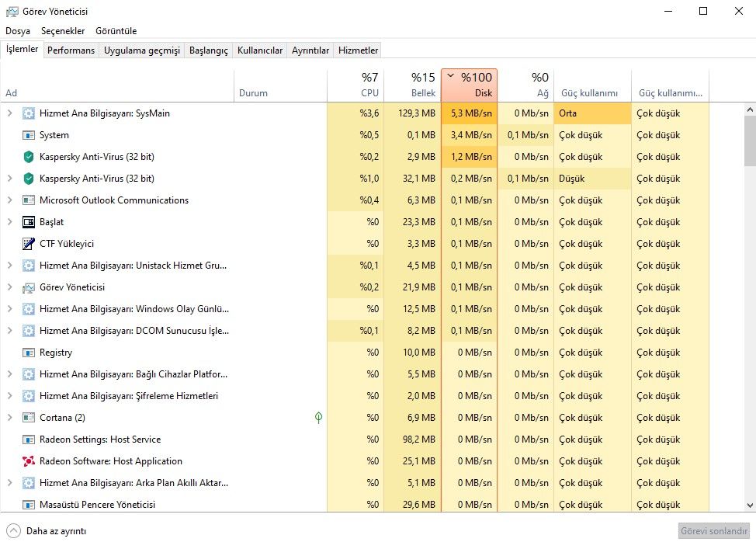The image size is (756, 549).
Task: Sort by the Ad column header
Action: (117, 85)
